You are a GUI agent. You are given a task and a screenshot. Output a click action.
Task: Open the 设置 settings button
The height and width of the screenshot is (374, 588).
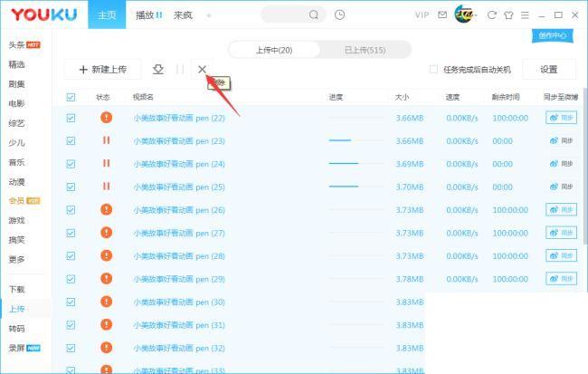point(548,69)
